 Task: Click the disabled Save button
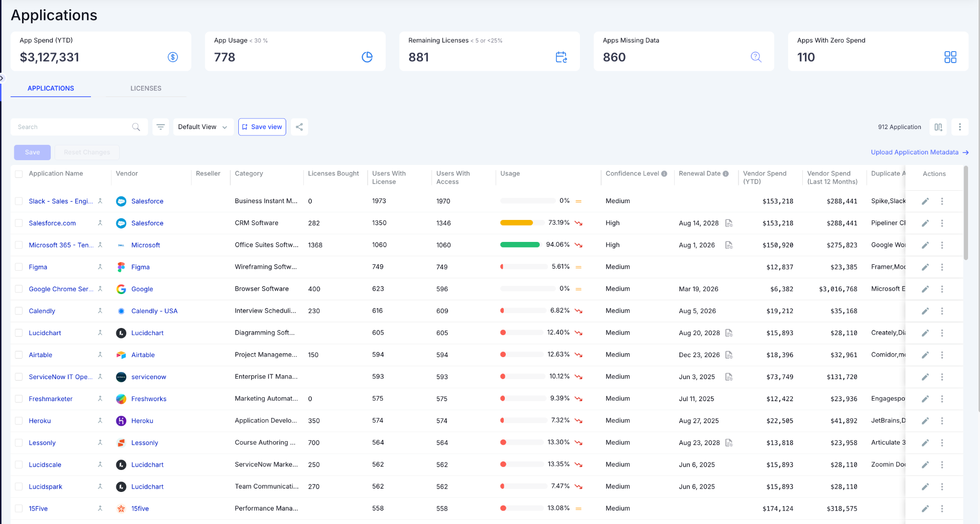[32, 153]
